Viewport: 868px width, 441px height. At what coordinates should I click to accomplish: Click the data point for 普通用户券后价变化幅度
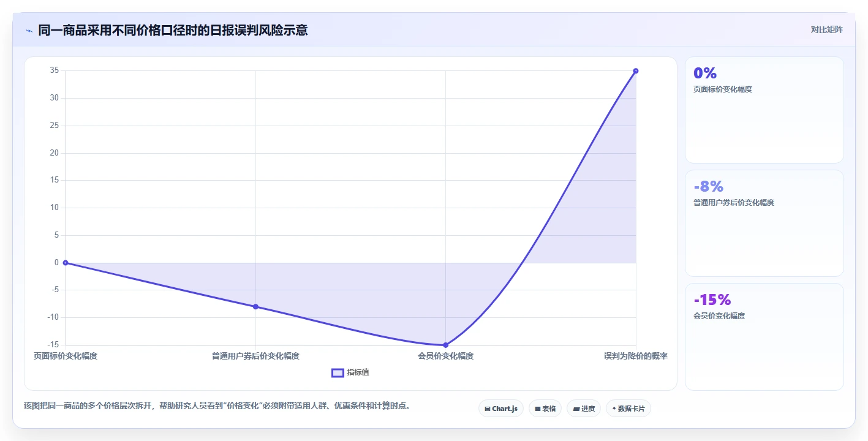255,307
